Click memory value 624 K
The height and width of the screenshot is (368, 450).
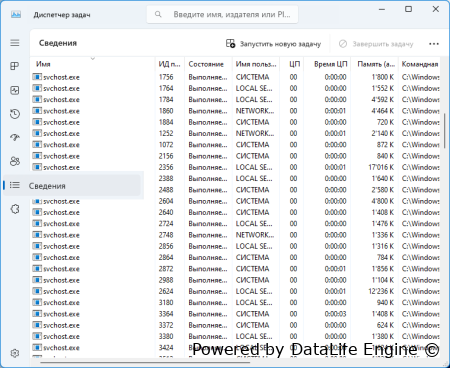[x=386, y=325]
